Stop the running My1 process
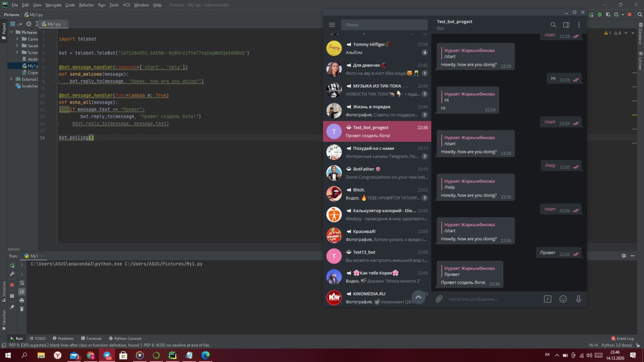This screenshot has height=362, width=644. point(12,285)
